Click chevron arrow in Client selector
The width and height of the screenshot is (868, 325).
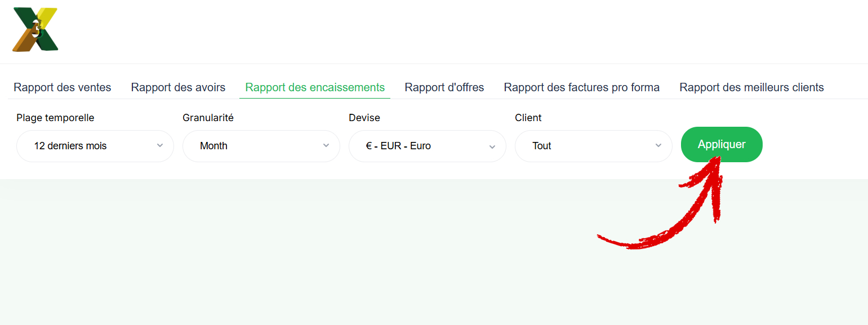(x=658, y=146)
